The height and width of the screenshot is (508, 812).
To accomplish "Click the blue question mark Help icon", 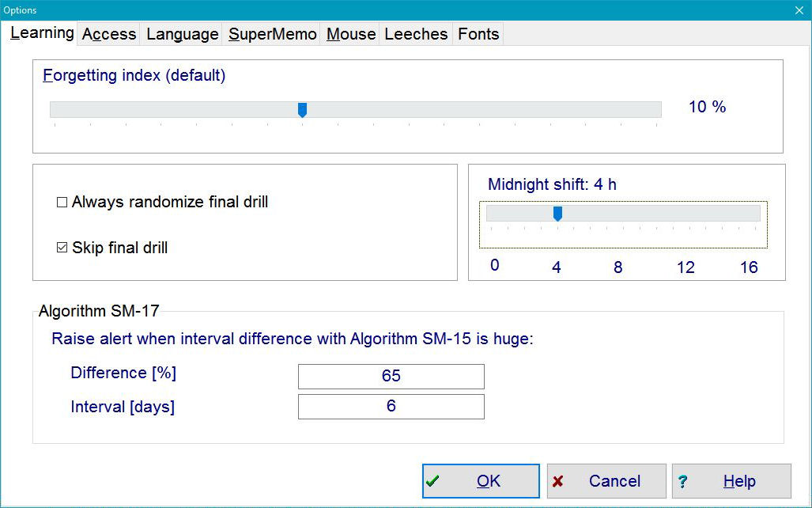I will click(683, 481).
